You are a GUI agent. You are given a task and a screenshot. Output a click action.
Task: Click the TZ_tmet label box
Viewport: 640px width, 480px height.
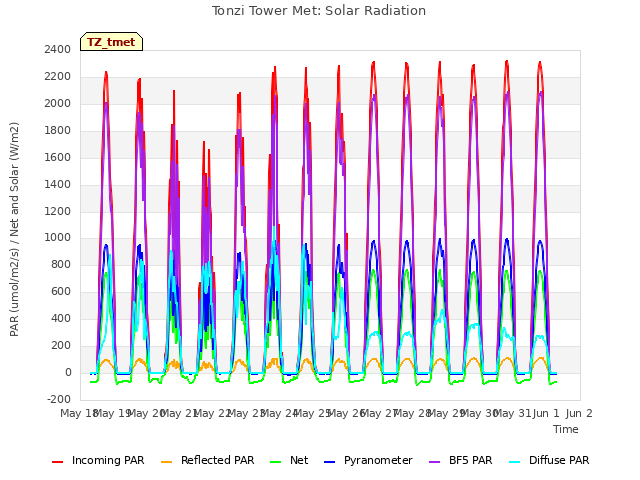tap(111, 42)
